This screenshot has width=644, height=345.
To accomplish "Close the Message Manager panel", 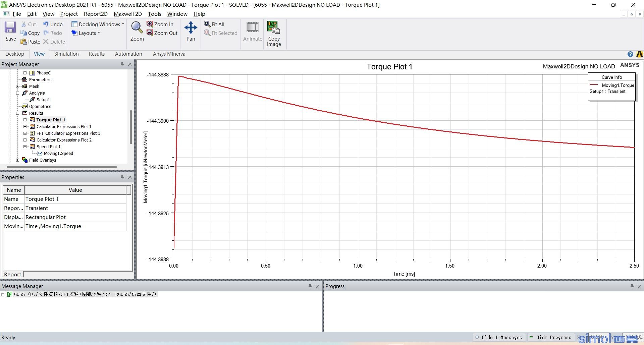I will click(318, 286).
